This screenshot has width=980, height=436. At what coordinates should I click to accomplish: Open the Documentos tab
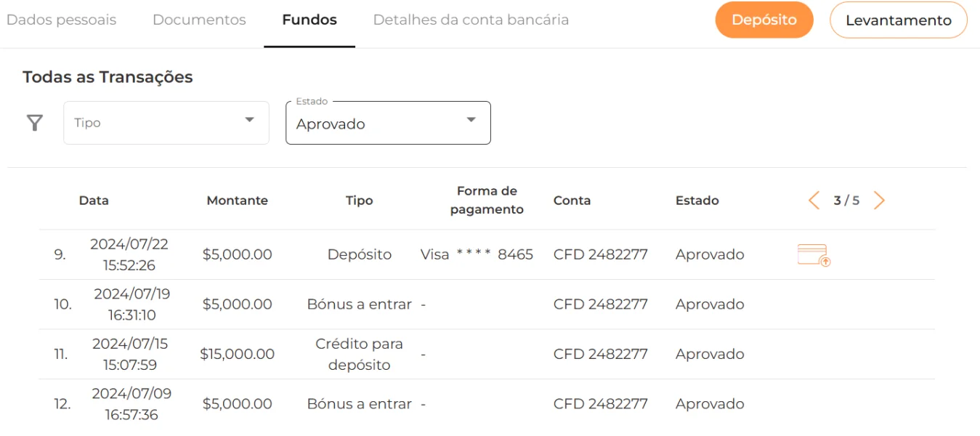coord(199,20)
